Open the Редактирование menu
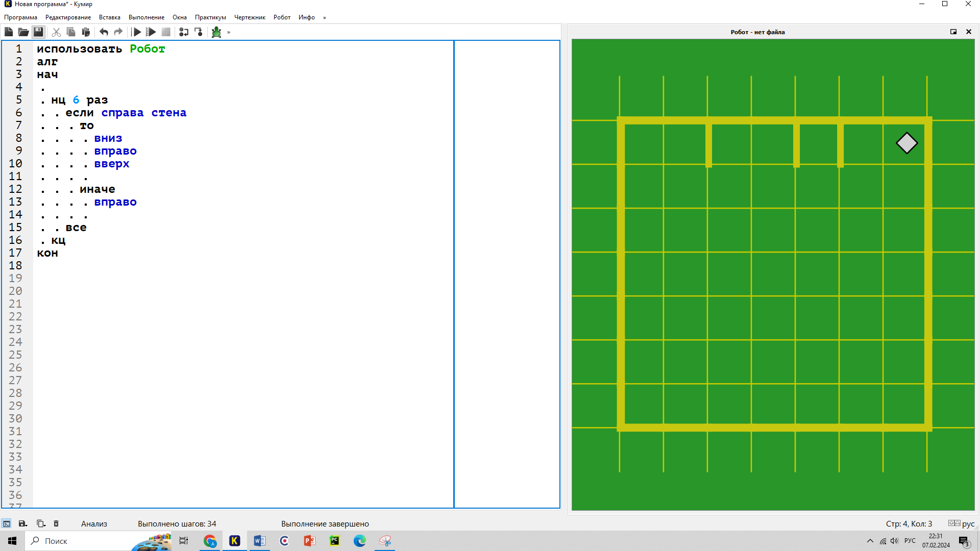Viewport: 980px width, 551px height. (x=68, y=17)
